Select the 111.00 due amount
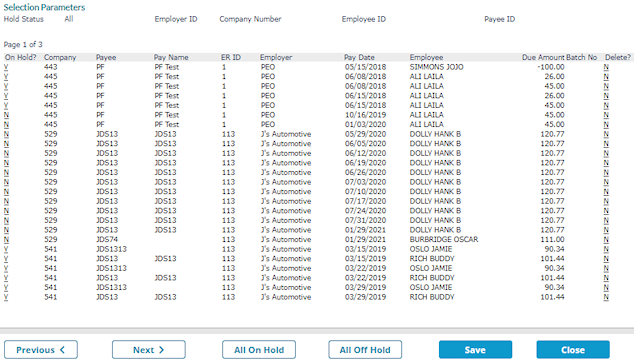 (x=552, y=239)
